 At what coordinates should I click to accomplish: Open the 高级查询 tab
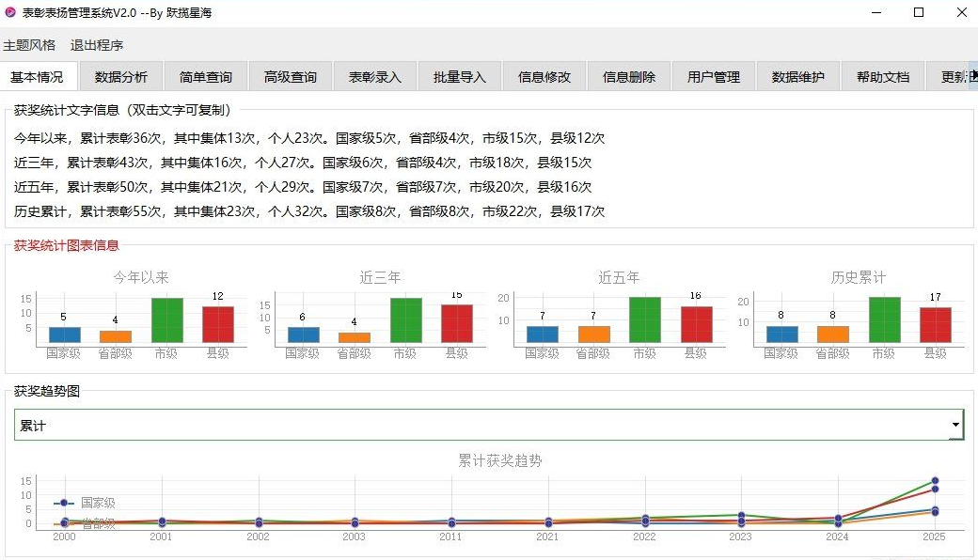(291, 77)
